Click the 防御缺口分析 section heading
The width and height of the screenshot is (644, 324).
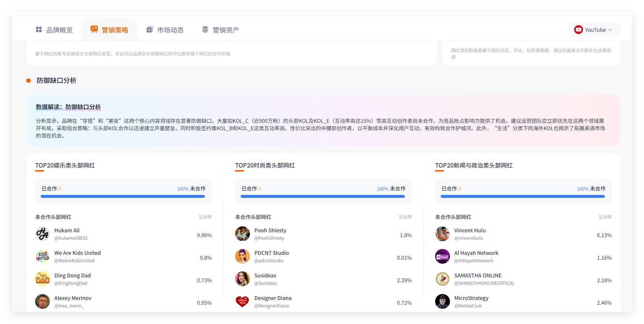coord(56,81)
